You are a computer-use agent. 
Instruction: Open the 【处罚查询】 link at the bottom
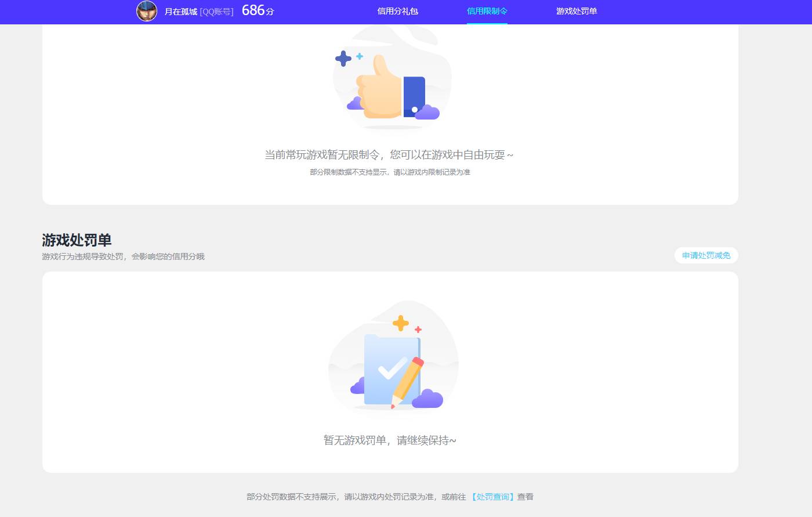tap(493, 497)
